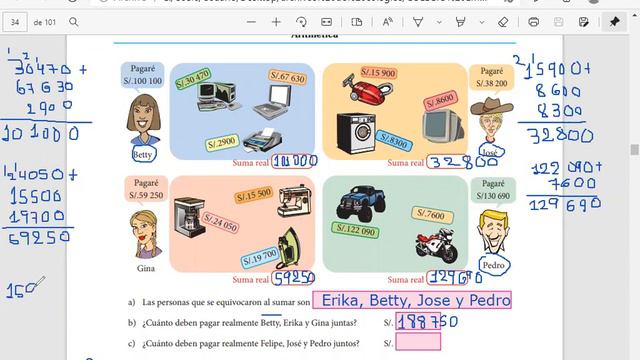This screenshot has width=640, height=360.
Task: Click the motorcycle image
Action: click(x=438, y=245)
